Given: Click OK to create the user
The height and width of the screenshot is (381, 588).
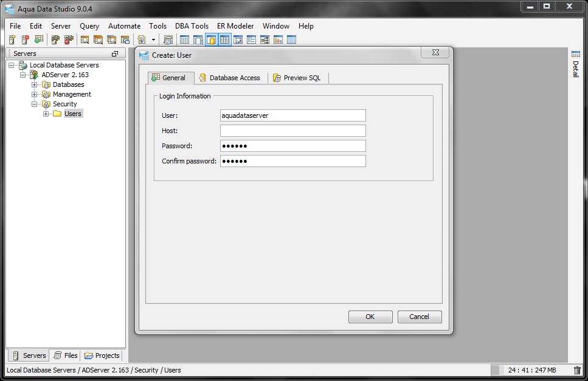Looking at the screenshot, I should (370, 317).
